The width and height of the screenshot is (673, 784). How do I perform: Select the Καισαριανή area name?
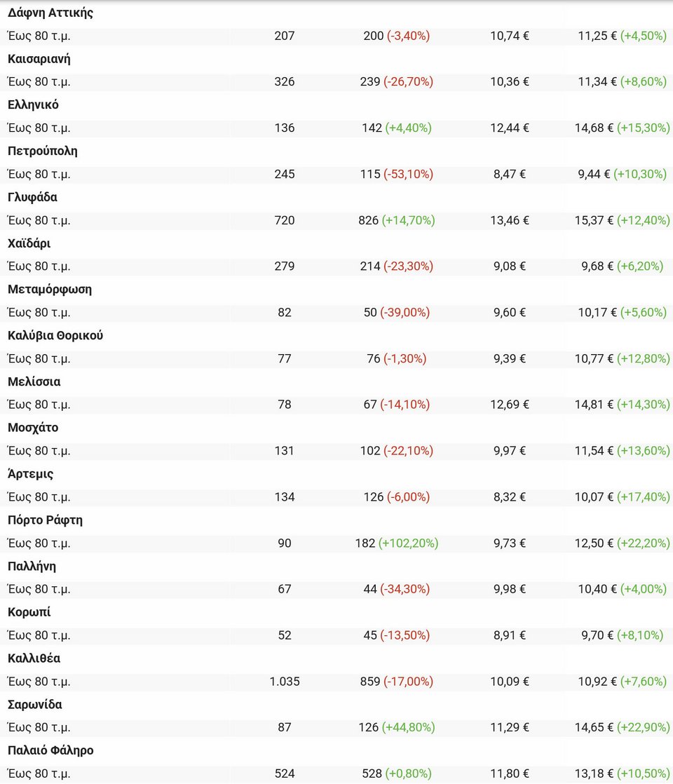[x=39, y=59]
